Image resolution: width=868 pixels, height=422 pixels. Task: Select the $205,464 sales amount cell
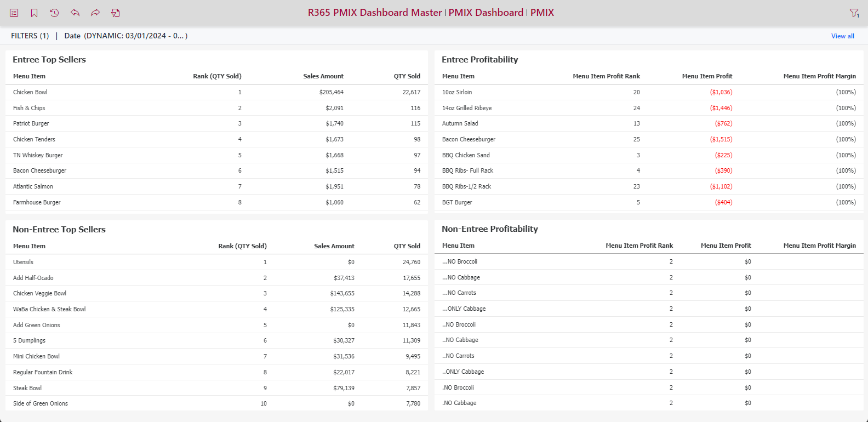(332, 92)
